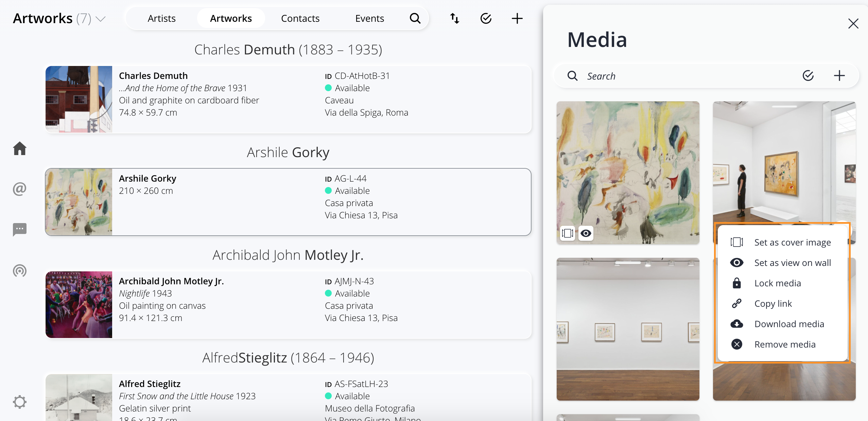Click the remove X circle icon

737,344
